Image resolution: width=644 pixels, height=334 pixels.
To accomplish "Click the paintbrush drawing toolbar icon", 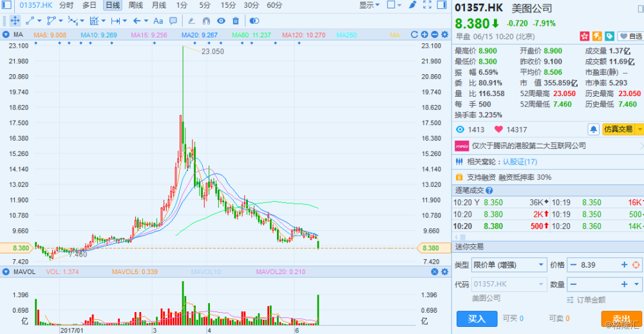I will tap(413, 5).
